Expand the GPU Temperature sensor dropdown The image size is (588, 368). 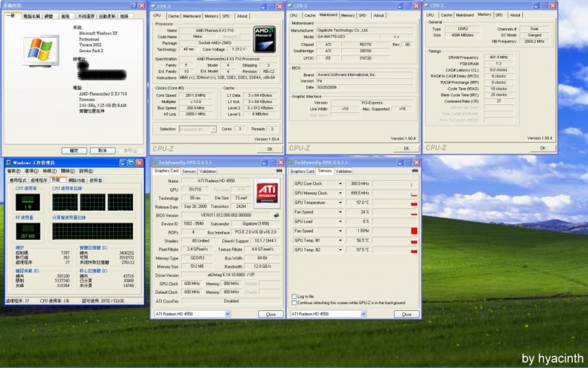coord(341,202)
